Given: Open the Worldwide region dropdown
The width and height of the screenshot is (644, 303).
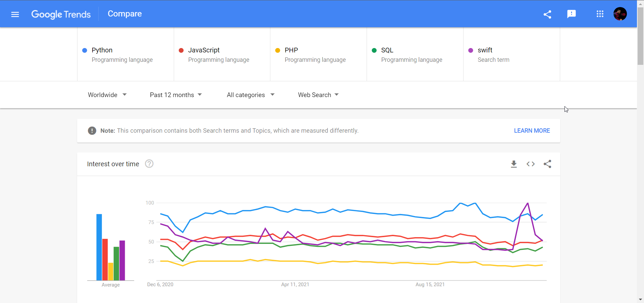Looking at the screenshot, I should [x=107, y=95].
